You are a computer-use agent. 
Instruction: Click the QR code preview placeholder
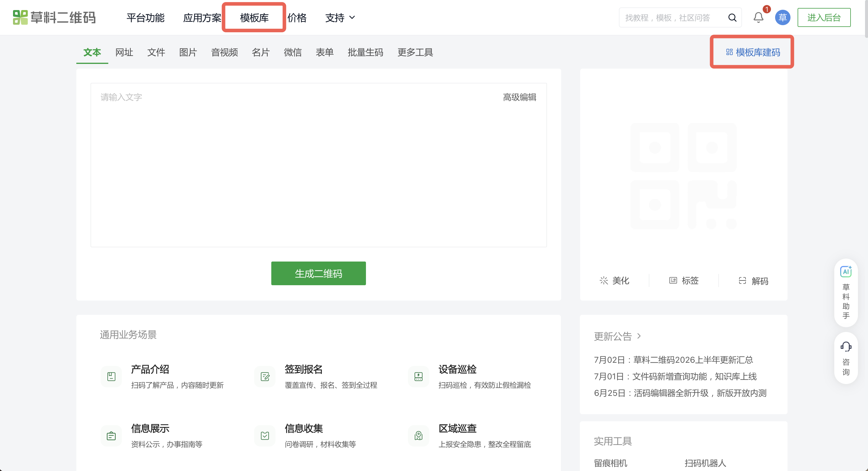[683, 176]
